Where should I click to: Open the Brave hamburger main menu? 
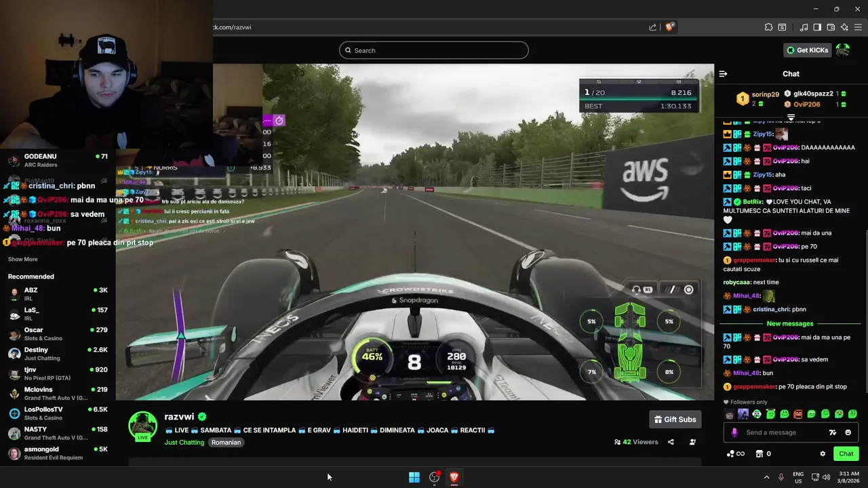[x=858, y=27]
